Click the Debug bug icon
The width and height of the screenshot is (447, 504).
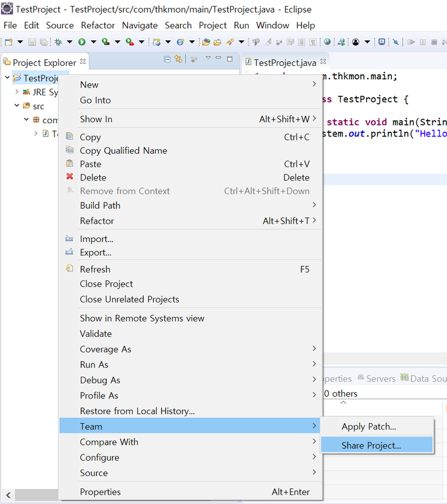(x=59, y=42)
